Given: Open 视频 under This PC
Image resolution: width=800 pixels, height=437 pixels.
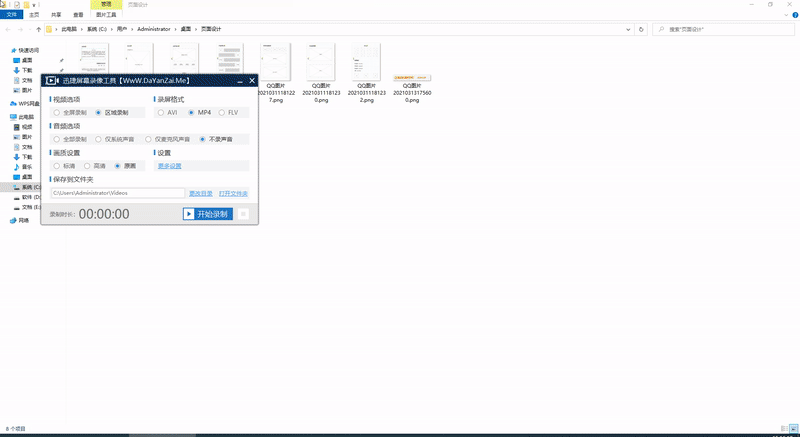Looking at the screenshot, I should 23,127.
